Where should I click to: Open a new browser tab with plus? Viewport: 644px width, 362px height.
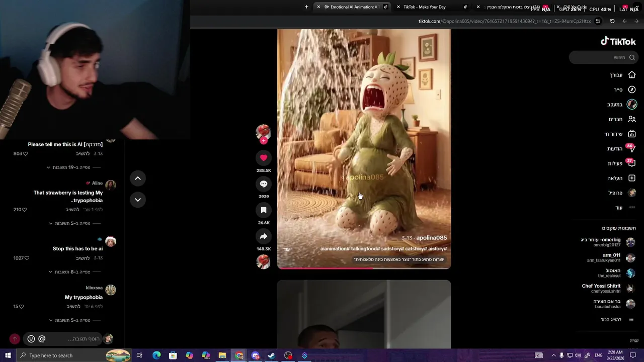(306, 7)
